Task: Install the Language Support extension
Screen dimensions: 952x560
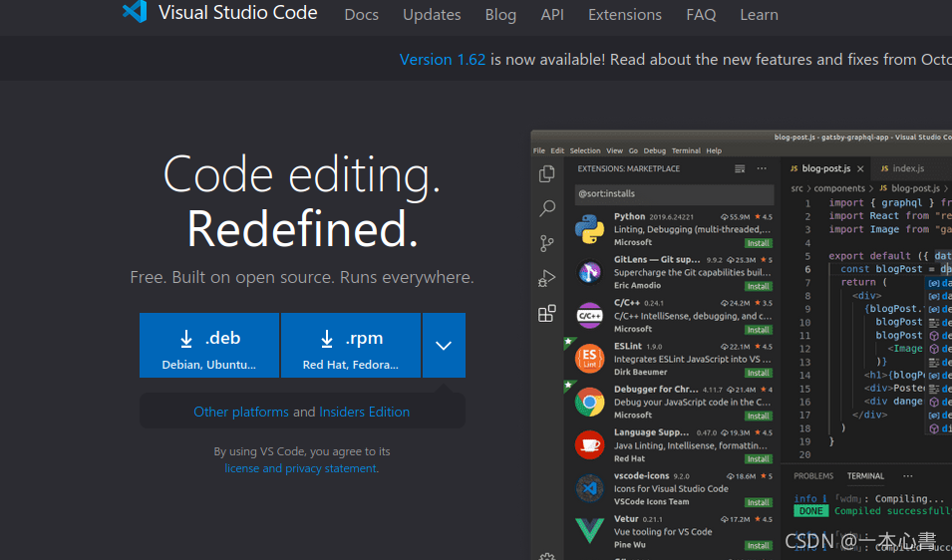Action: [x=759, y=459]
